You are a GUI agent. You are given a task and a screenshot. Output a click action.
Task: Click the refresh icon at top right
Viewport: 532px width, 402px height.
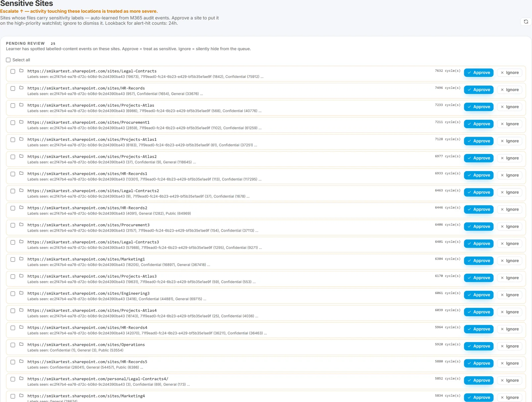pos(526,22)
